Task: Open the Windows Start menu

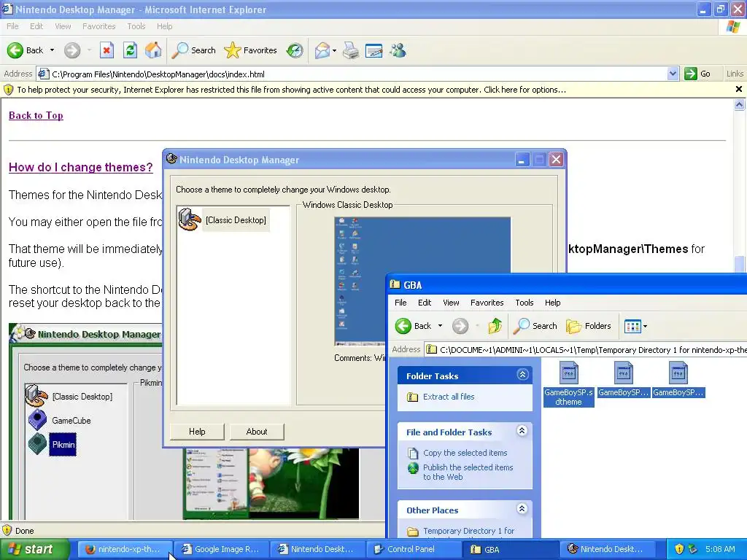Action: tap(34, 549)
